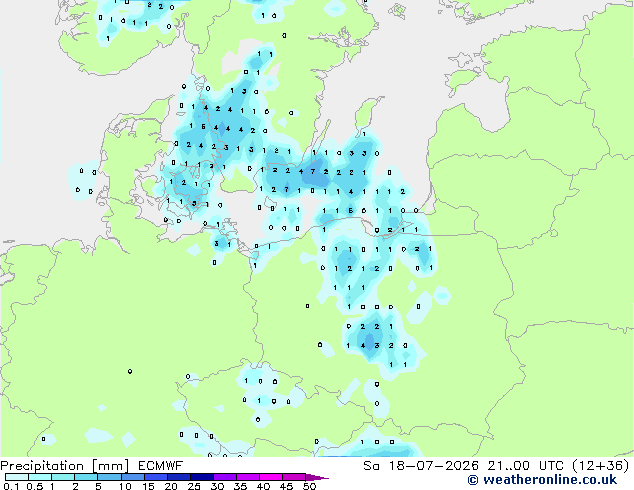Click the legend value '10'
The image size is (634, 490).
[x=125, y=486]
